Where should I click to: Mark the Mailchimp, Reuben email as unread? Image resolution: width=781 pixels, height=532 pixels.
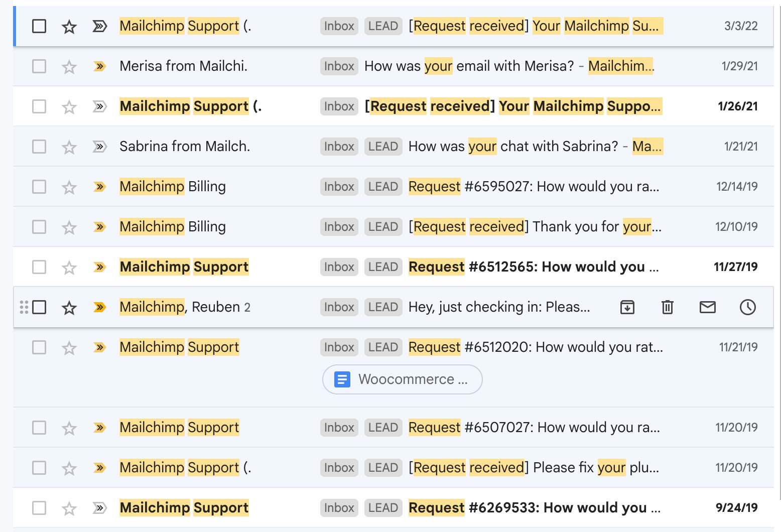[708, 307]
